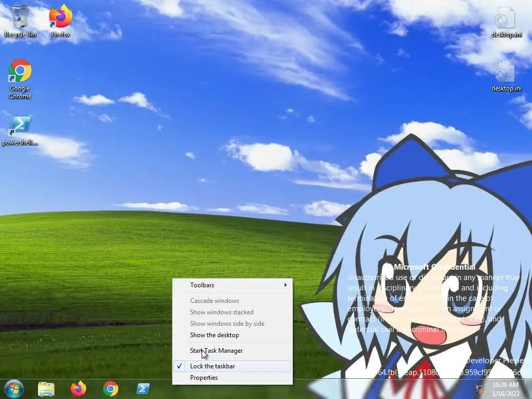Select the PowerShell desktop shortcut
532x399 pixels.
click(x=20, y=130)
